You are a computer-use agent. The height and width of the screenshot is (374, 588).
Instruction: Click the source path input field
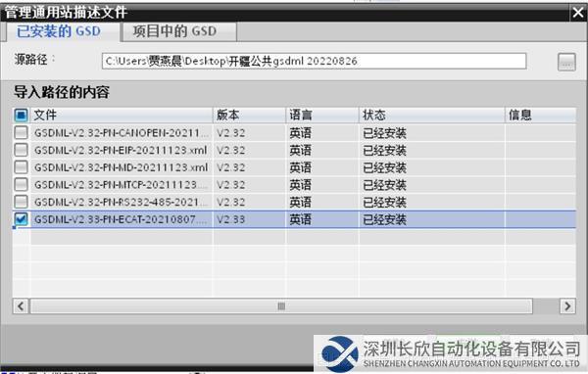pos(314,61)
